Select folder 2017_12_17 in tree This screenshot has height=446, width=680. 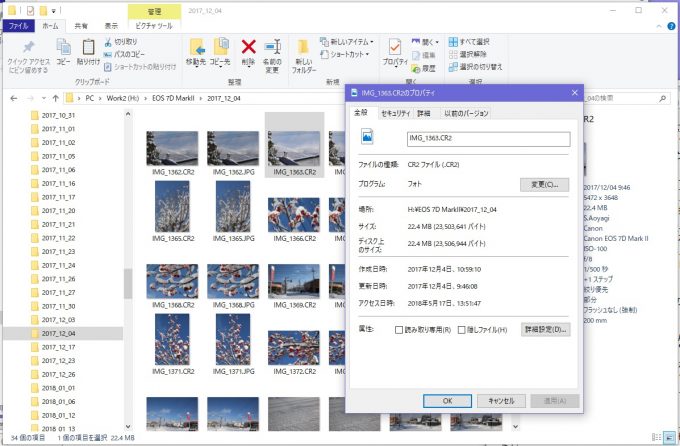59,347
